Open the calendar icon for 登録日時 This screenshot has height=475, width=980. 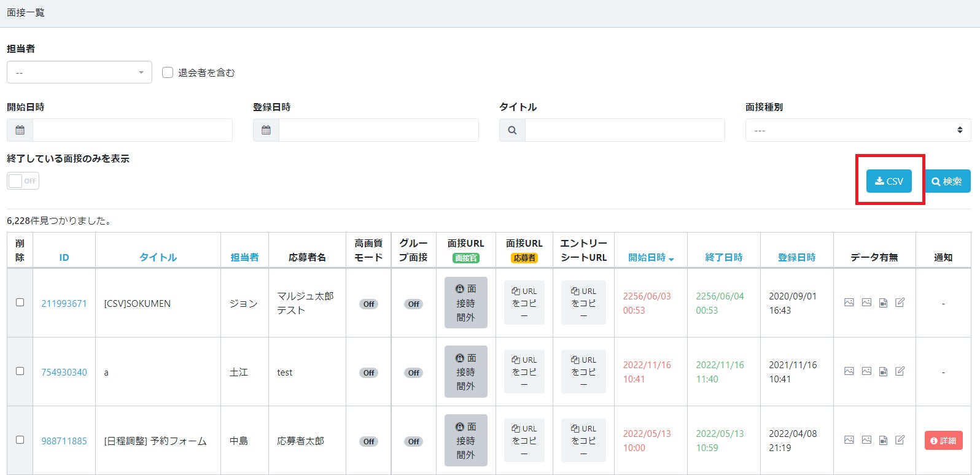(266, 130)
